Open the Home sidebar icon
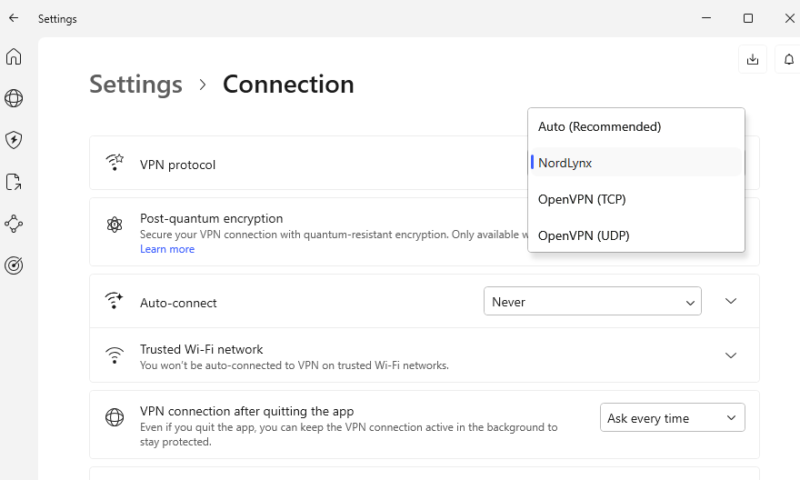800x480 pixels. pos(14,56)
